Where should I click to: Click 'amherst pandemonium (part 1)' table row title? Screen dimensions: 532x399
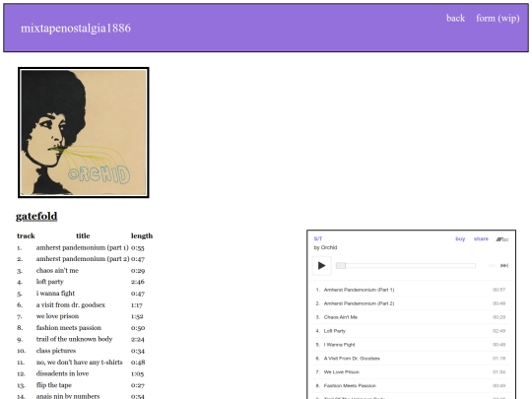83,247
